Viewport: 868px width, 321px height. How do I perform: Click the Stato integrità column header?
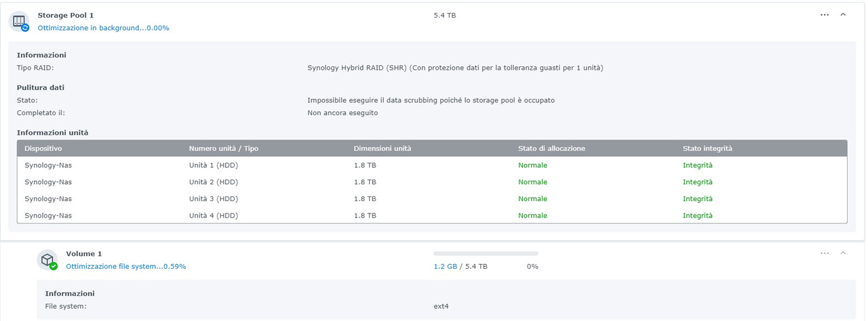707,148
